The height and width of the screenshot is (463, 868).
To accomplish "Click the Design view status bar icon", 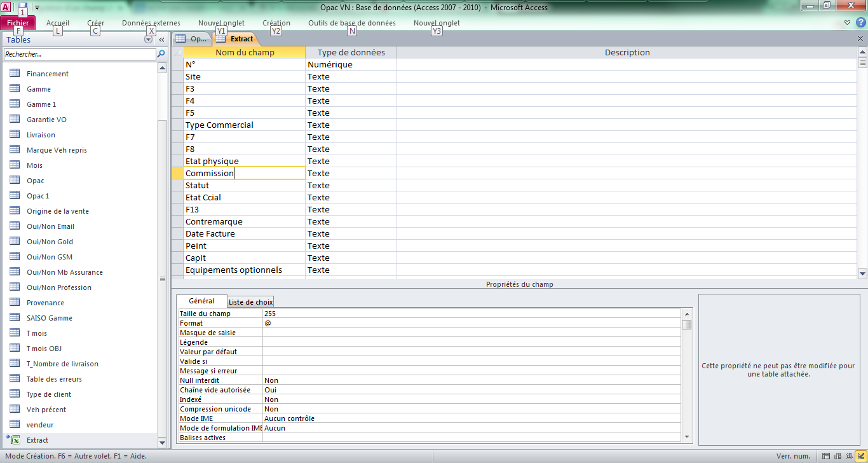I will click(x=860, y=456).
